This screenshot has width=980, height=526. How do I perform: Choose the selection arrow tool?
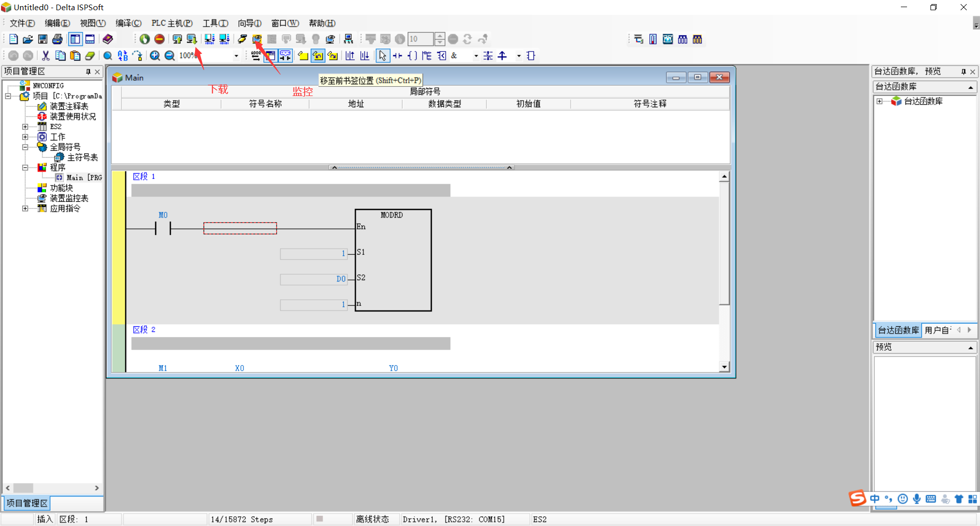382,56
